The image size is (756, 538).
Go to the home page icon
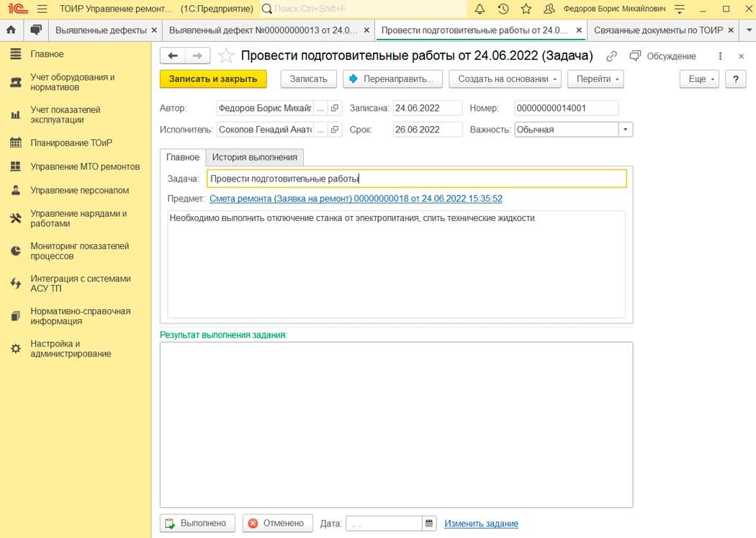tap(11, 30)
